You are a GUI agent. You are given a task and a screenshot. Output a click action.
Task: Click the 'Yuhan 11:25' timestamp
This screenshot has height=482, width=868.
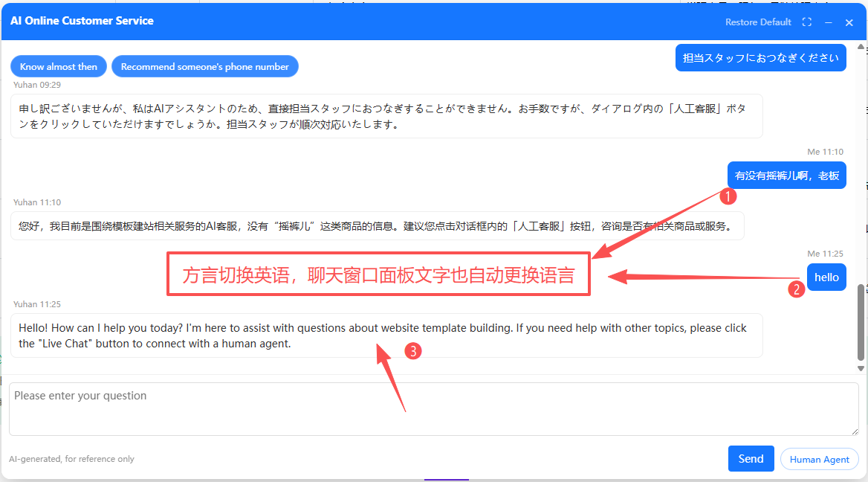click(37, 304)
